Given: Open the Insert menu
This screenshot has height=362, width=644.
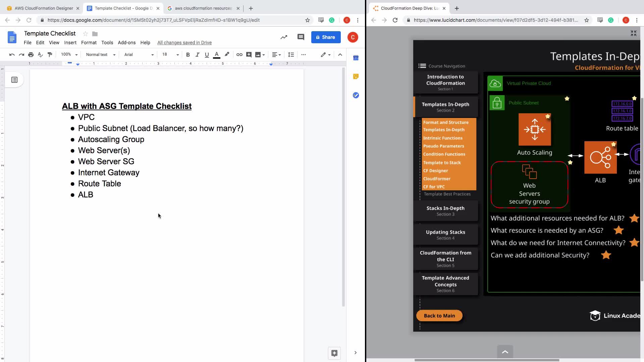Looking at the screenshot, I should [x=70, y=43].
